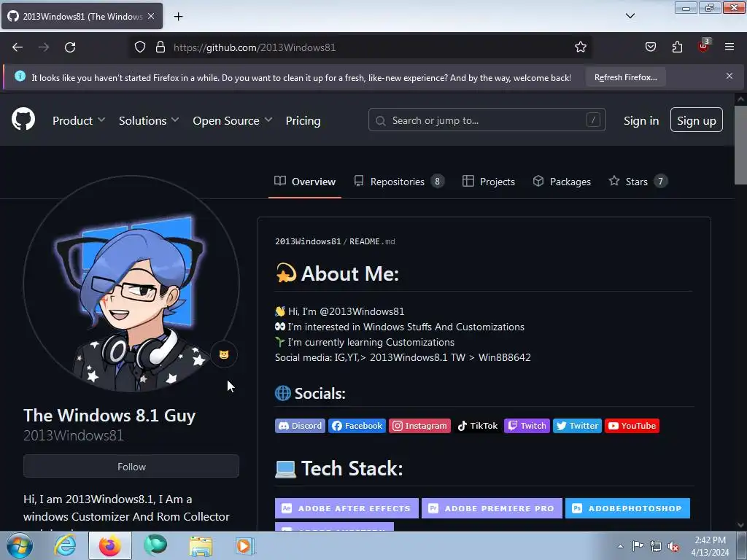The width and height of the screenshot is (747, 560).
Task: Select the Overview tab
Action: click(x=305, y=182)
